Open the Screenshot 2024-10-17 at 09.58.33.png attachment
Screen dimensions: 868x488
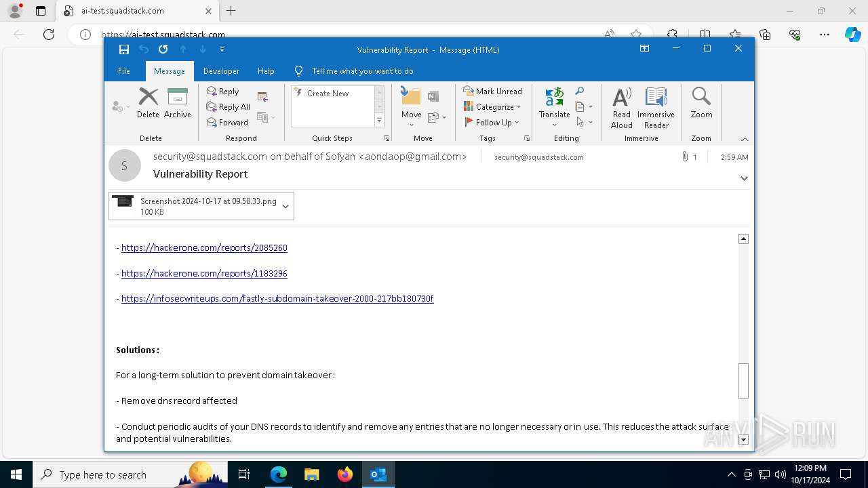pyautogui.click(x=195, y=207)
